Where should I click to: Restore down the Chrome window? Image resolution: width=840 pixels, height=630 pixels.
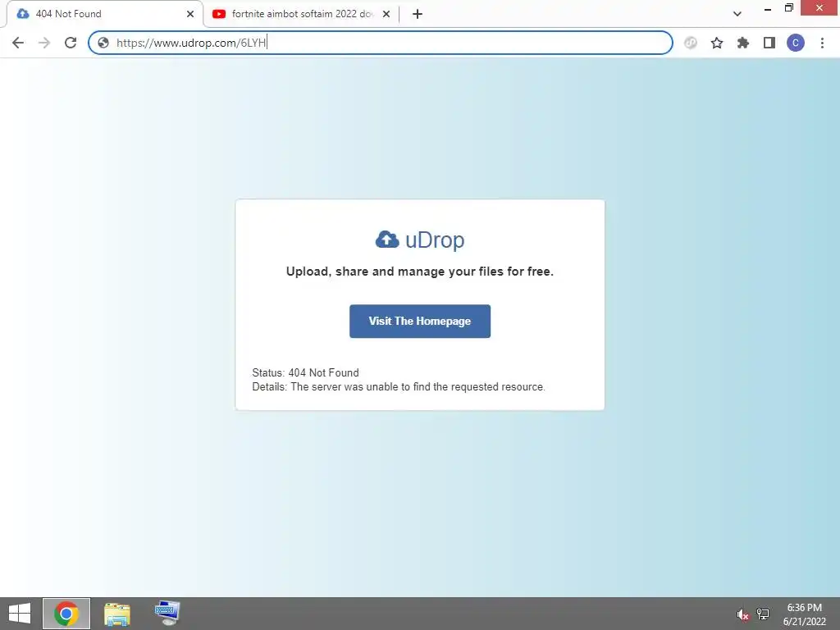pyautogui.click(x=788, y=8)
